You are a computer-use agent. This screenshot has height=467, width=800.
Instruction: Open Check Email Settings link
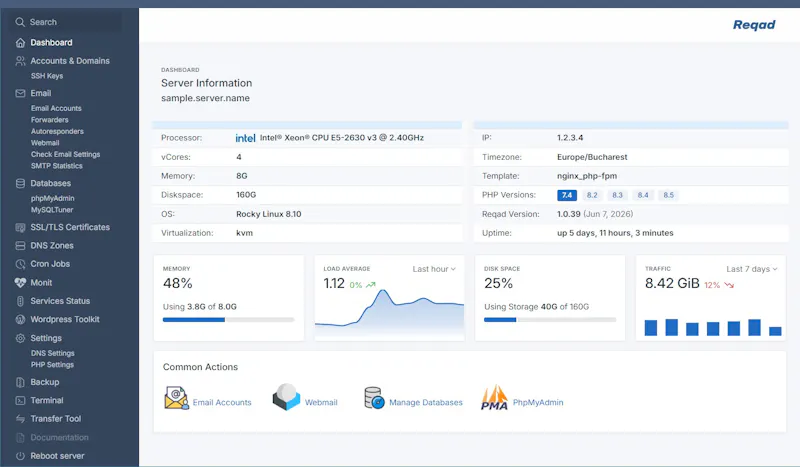(x=65, y=154)
